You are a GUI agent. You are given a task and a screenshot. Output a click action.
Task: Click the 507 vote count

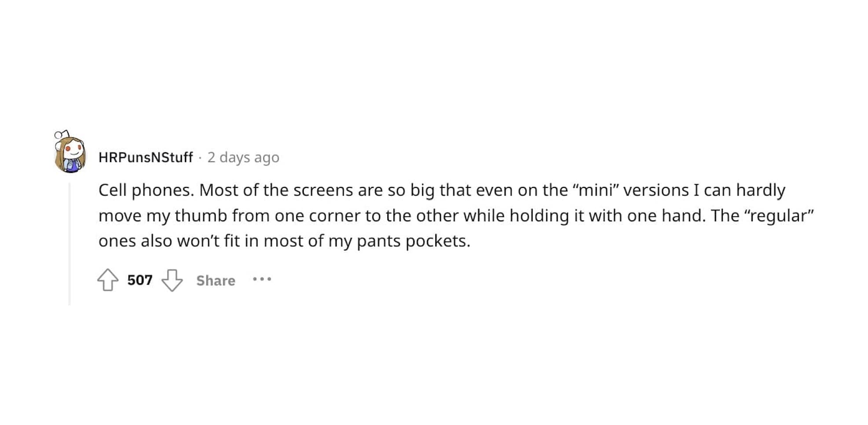click(x=140, y=280)
